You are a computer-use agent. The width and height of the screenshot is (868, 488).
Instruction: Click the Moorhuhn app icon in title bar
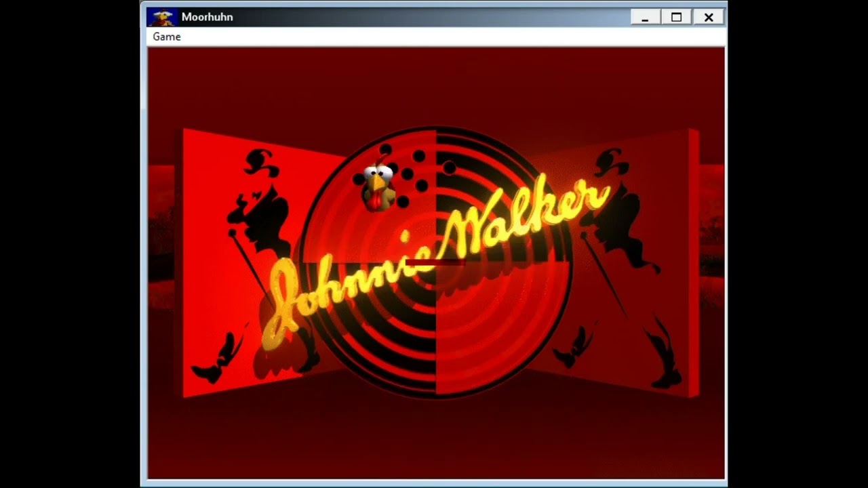(x=162, y=17)
